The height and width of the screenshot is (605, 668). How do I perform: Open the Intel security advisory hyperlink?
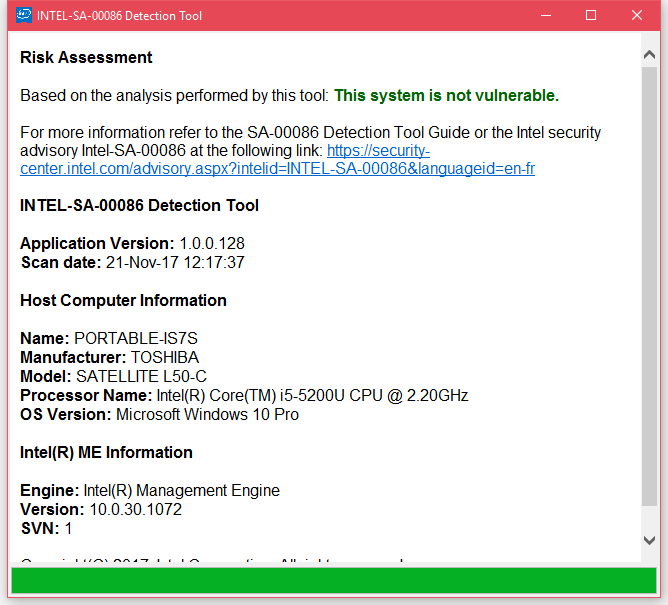pos(277,160)
